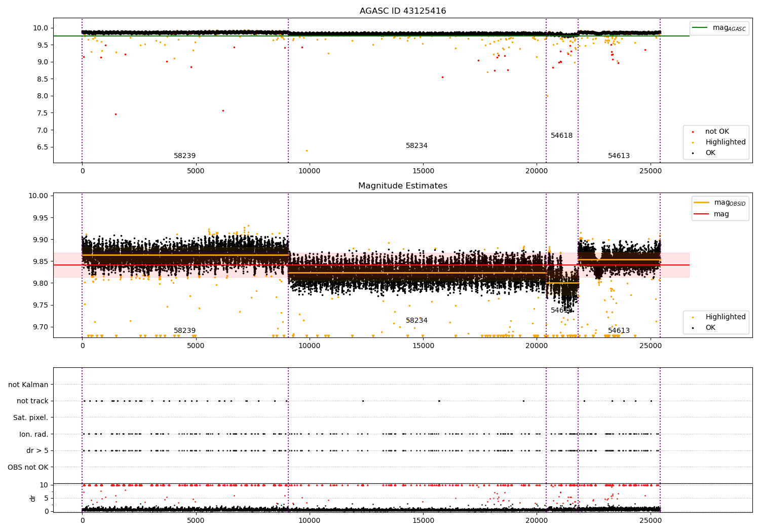Image resolution: width=760 pixels, height=532 pixels.
Task: Click the 'not track' axis label
Action: tap(32, 401)
